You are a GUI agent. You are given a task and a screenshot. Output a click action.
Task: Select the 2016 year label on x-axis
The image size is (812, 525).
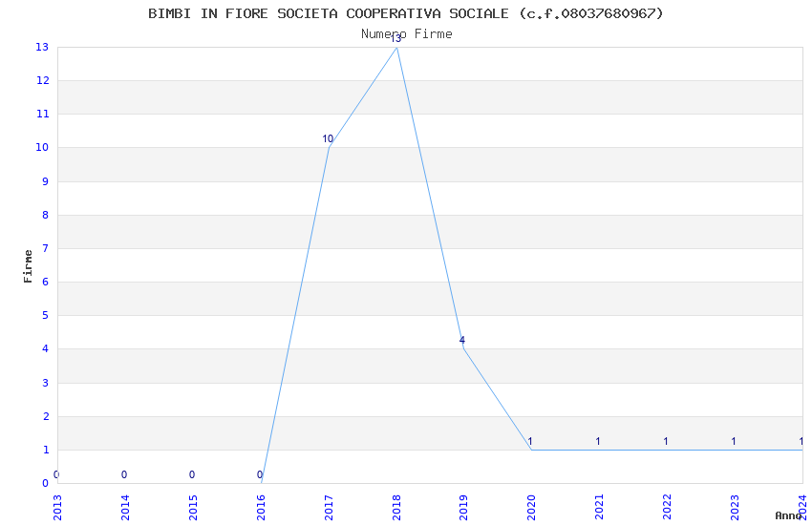tap(261, 508)
